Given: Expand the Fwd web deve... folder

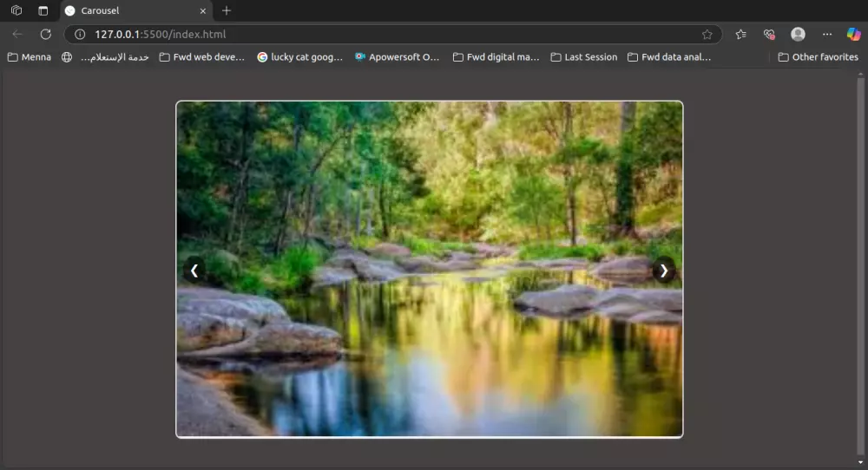Looking at the screenshot, I should pyautogui.click(x=202, y=57).
